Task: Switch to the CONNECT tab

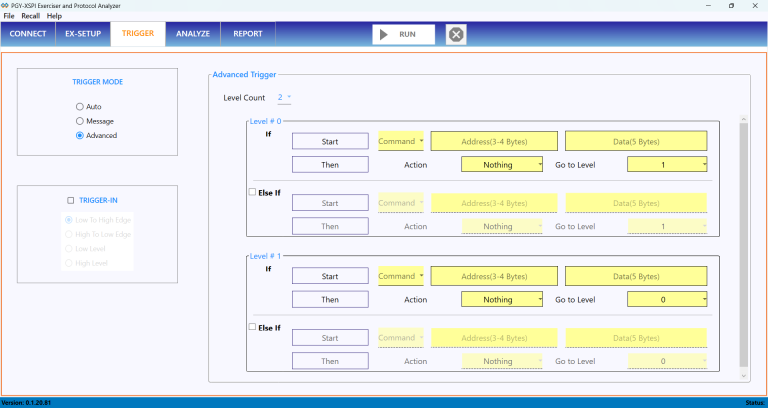Action: pyautogui.click(x=28, y=34)
